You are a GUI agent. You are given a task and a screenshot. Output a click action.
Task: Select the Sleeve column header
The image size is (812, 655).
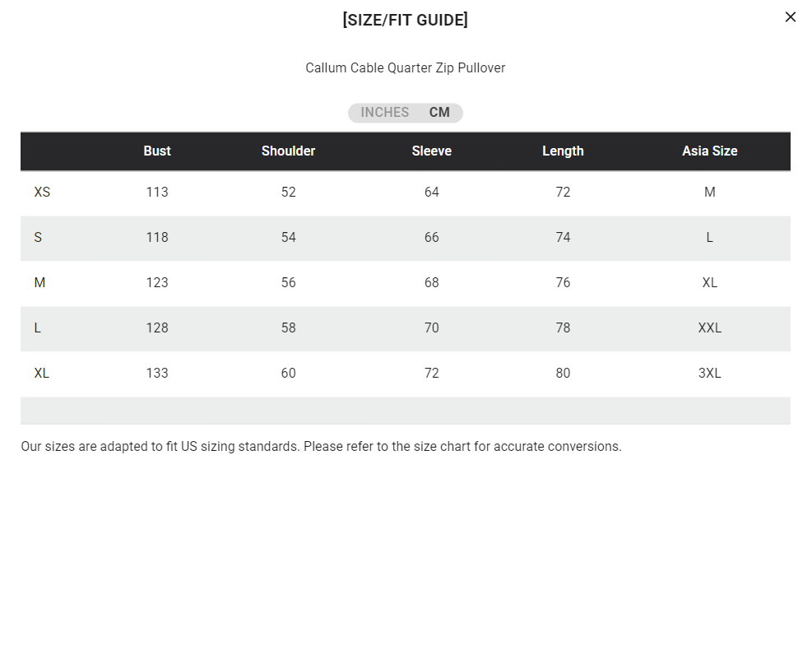[431, 151]
